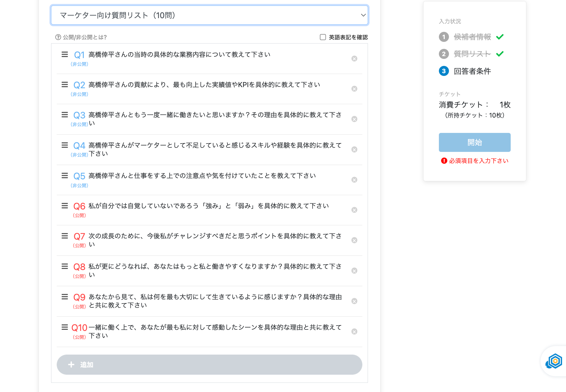Remove question Q1 with its X icon

354,59
